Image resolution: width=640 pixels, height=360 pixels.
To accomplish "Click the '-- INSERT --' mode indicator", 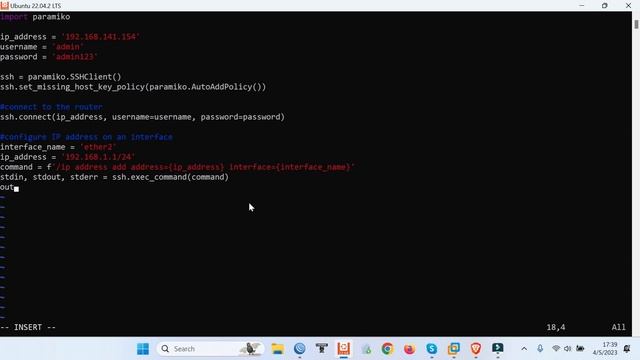I will click(28, 327).
